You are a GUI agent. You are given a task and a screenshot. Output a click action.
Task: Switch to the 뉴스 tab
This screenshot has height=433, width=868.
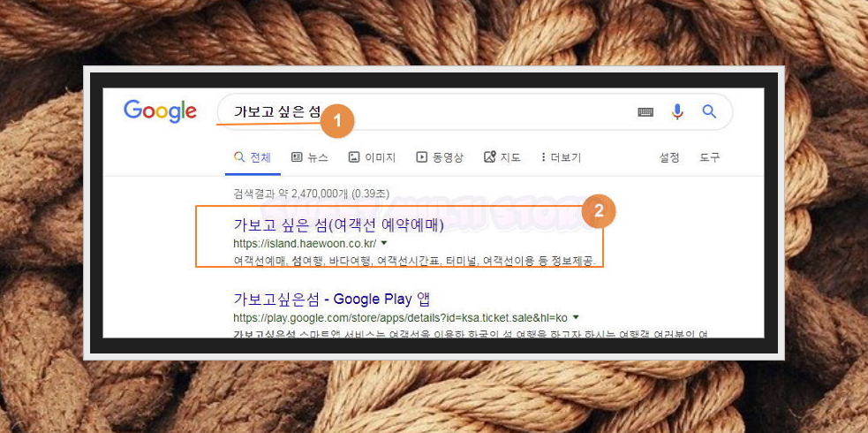pyautogui.click(x=309, y=157)
